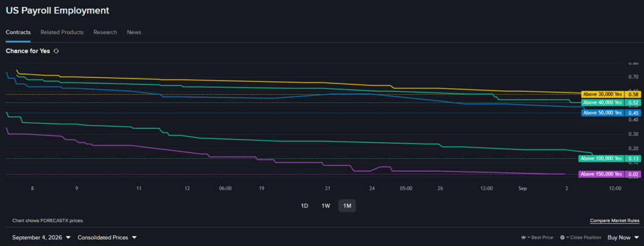Click the 0.45 price value tag
Screen dimensions: 644x246
coord(632,113)
